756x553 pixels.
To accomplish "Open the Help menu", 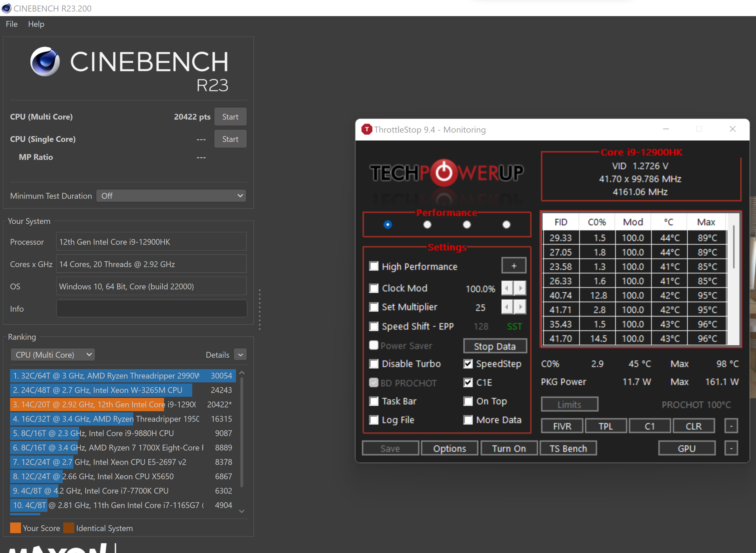I will click(x=36, y=24).
